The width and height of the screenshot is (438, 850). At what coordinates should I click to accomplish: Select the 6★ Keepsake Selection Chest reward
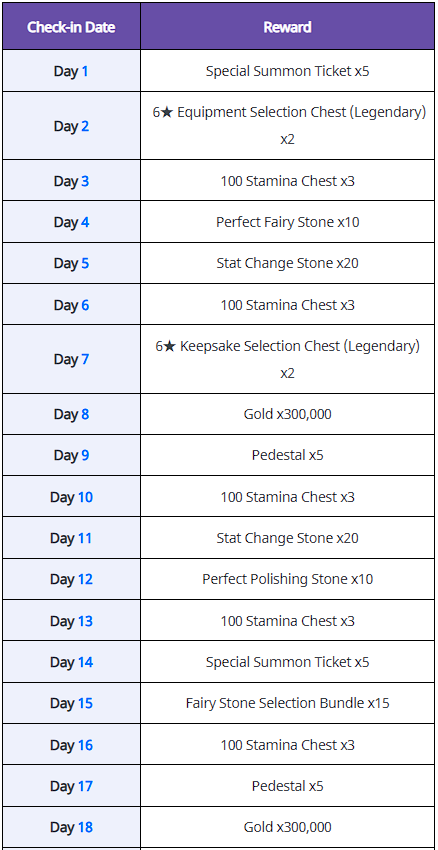(x=287, y=359)
